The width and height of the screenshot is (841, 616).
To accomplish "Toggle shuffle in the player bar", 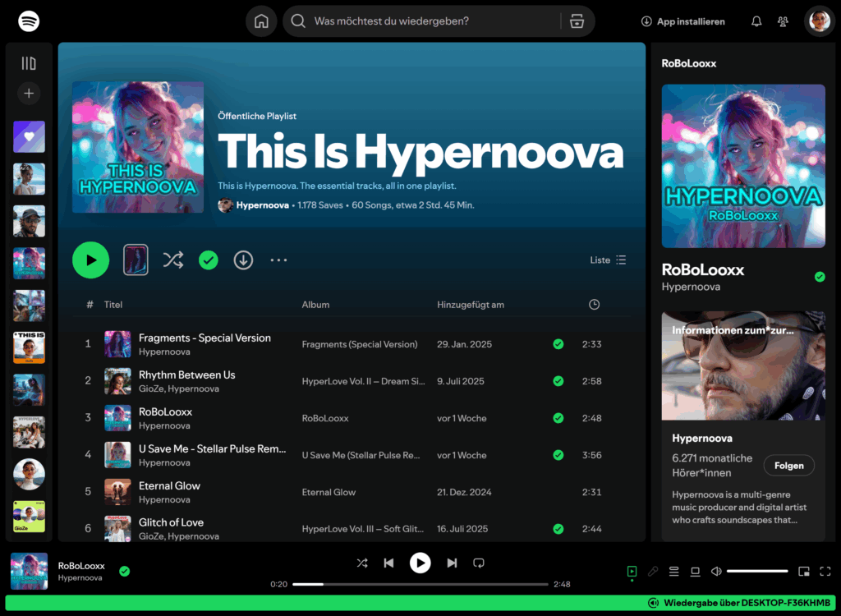I will click(362, 563).
